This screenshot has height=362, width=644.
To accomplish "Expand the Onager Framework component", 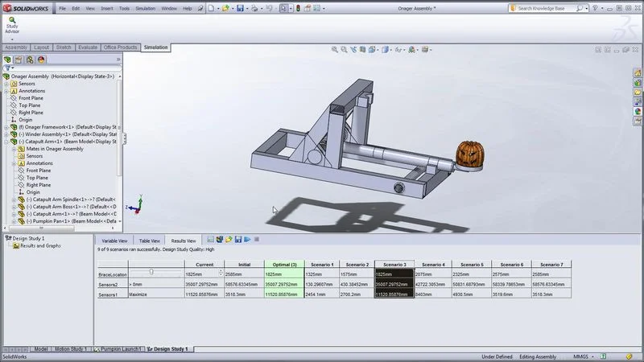I will coord(6,127).
